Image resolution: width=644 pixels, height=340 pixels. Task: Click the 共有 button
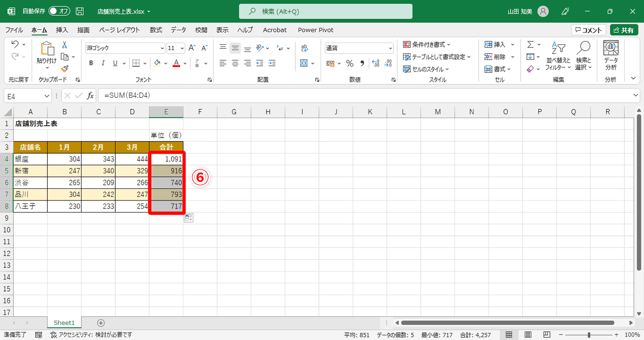[x=624, y=30]
